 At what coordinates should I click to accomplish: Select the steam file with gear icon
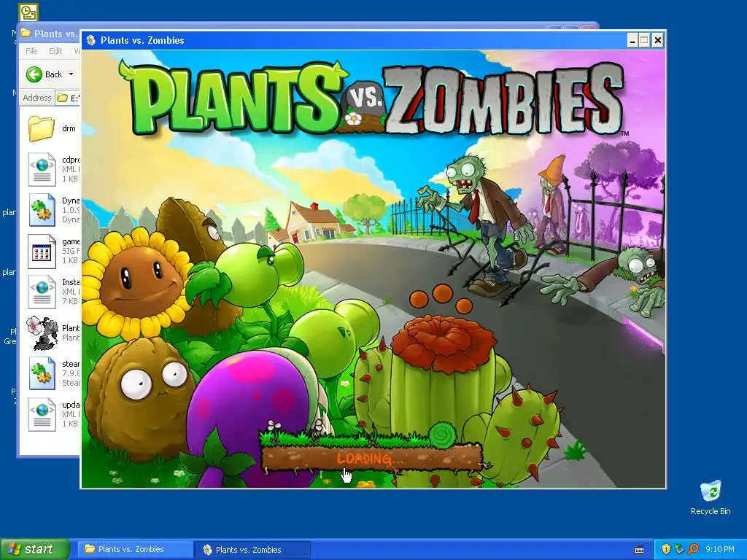click(42, 373)
